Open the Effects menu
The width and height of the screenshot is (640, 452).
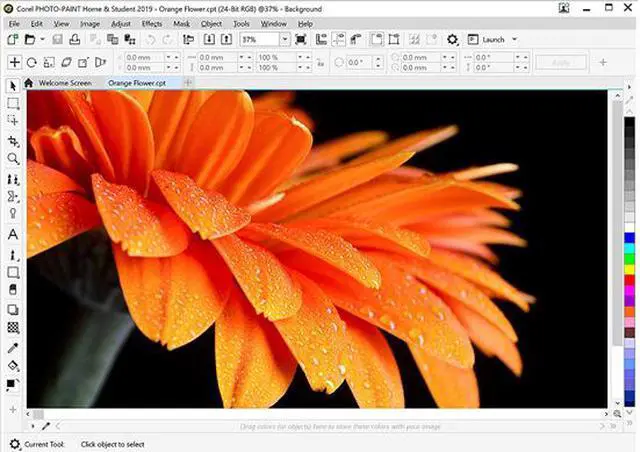click(x=152, y=24)
